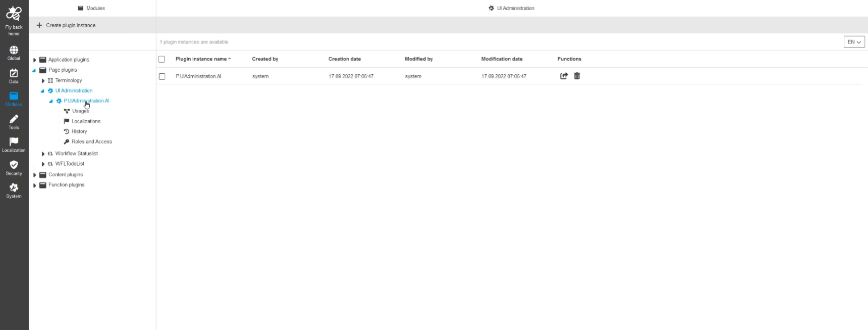Click the P.UIAdministration.AI gear icon in tree
Screen dimensions: 868x330
point(59,101)
